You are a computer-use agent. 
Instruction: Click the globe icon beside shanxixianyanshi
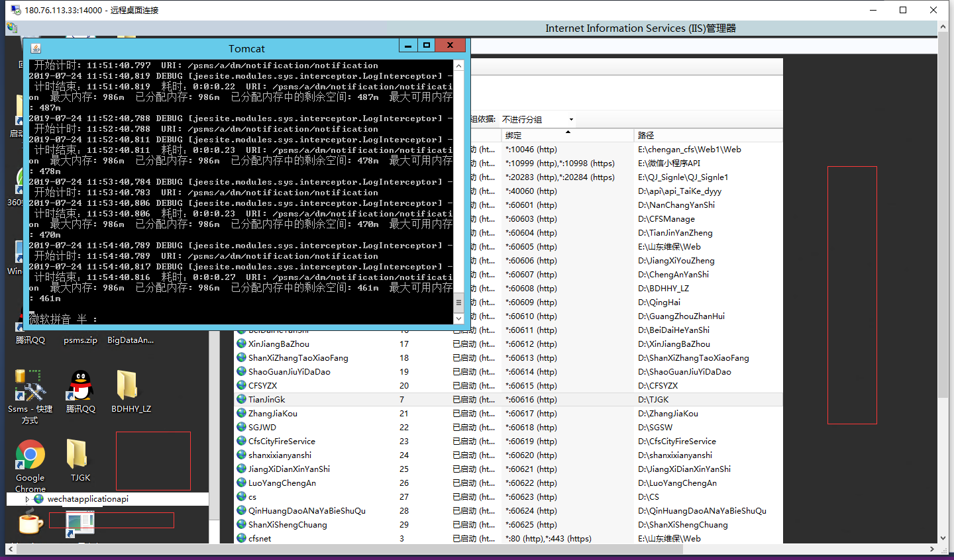pos(242,455)
